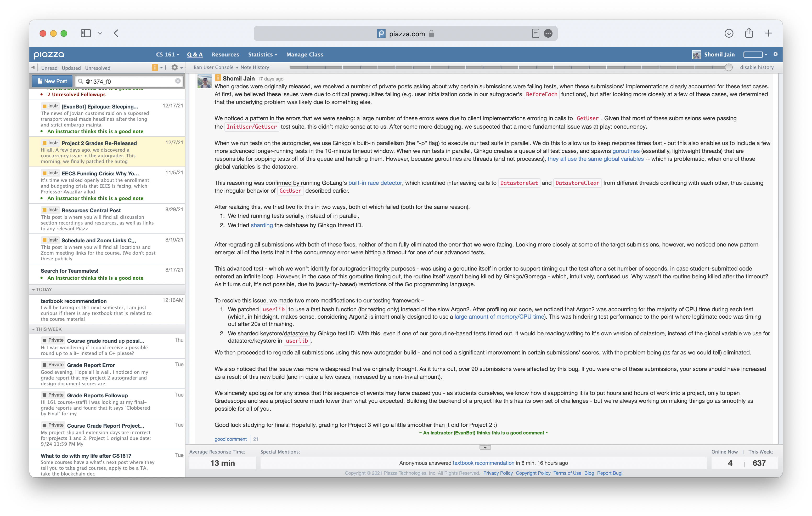Open Reader view icon in address bar
Viewport: 812px width, 516px height.
tap(535, 33)
